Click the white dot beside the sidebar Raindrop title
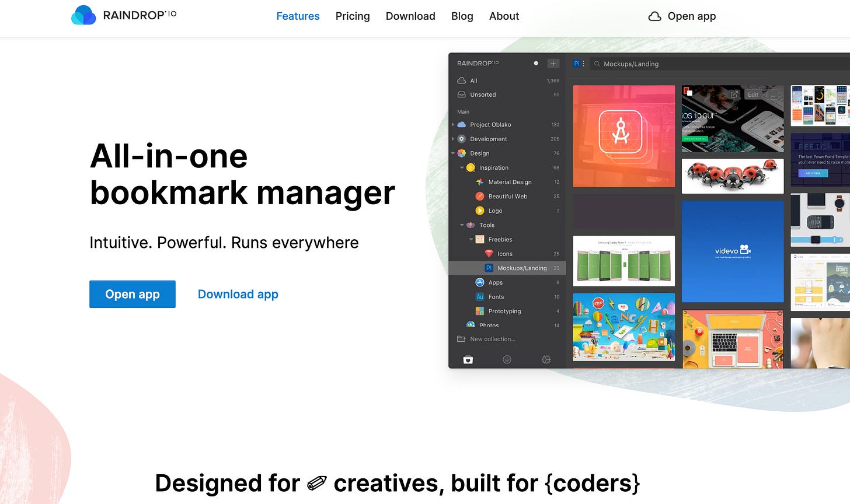The image size is (850, 504). pos(536,63)
